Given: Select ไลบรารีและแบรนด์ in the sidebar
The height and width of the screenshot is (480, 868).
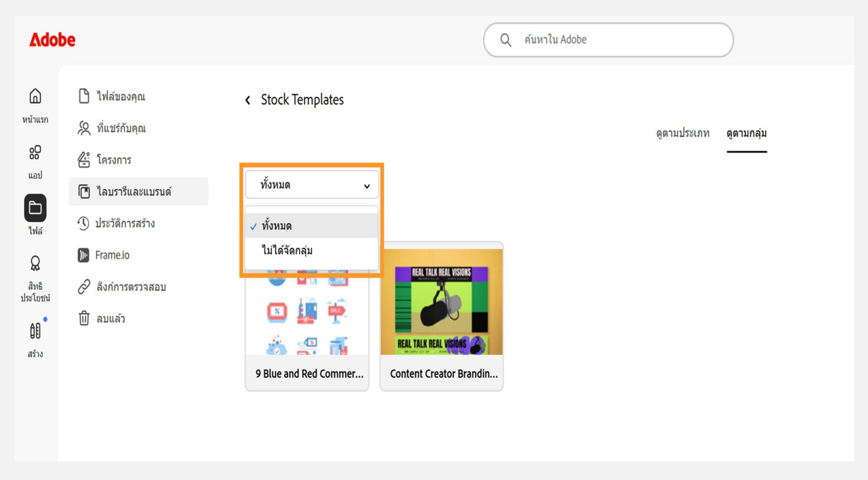Looking at the screenshot, I should (x=138, y=191).
